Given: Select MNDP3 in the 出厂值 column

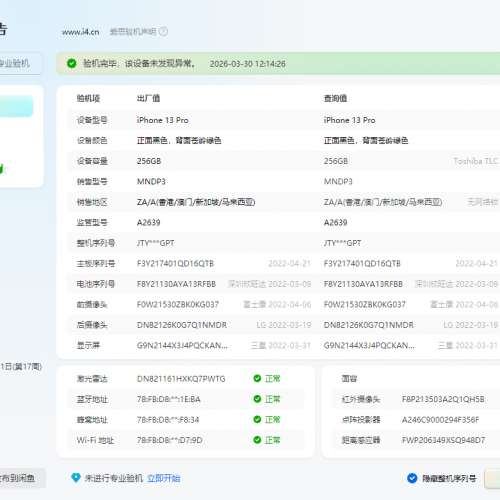Looking at the screenshot, I should (151, 182).
